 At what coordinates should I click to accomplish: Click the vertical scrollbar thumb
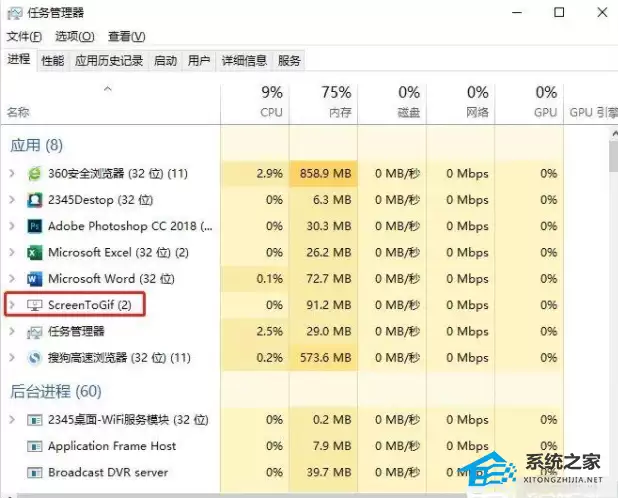(x=613, y=157)
